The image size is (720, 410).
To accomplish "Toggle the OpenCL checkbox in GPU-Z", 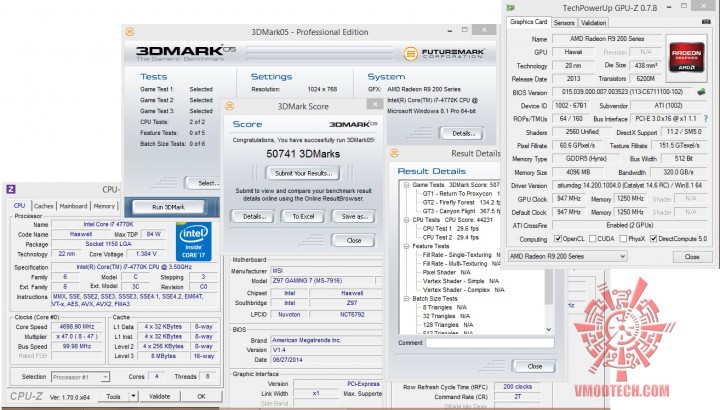I will 558,239.
